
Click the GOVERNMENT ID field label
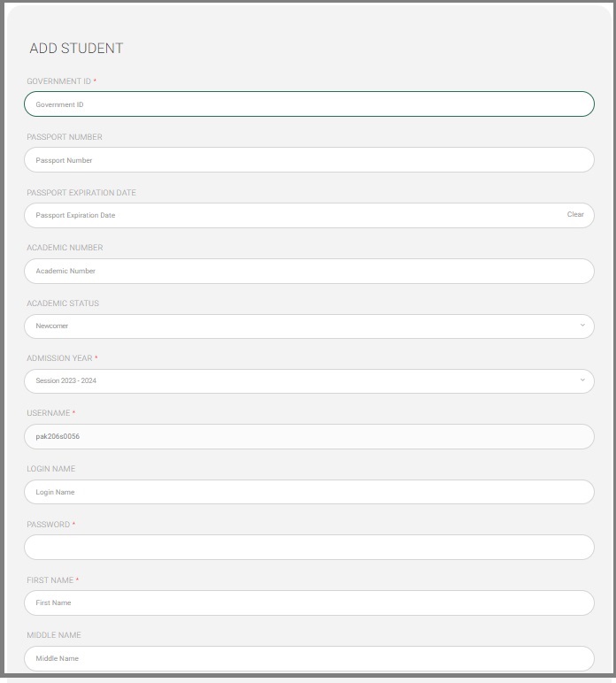click(x=58, y=81)
